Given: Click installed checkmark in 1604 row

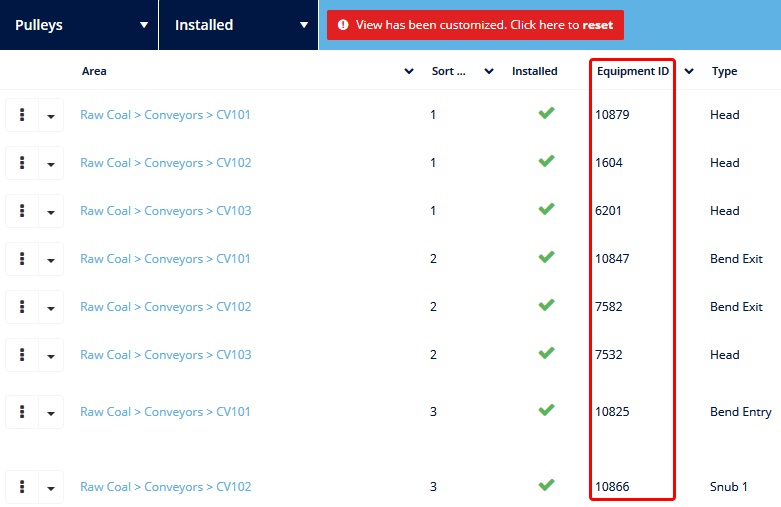Looking at the screenshot, I should click(x=546, y=161).
